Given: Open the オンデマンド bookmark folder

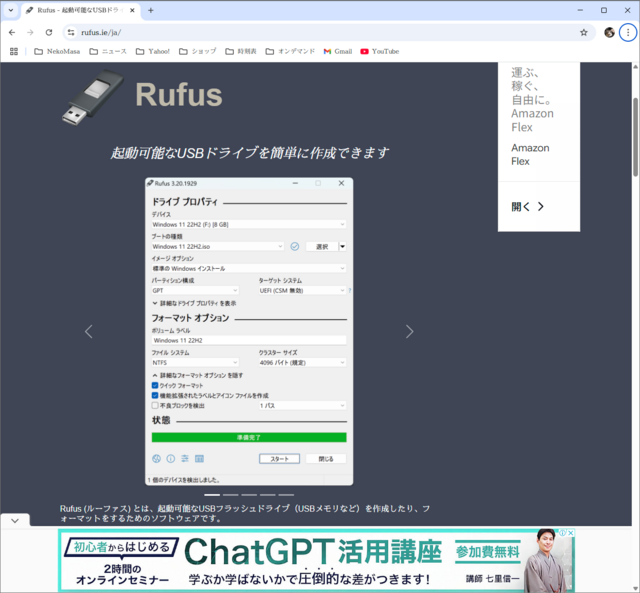Looking at the screenshot, I should [290, 51].
